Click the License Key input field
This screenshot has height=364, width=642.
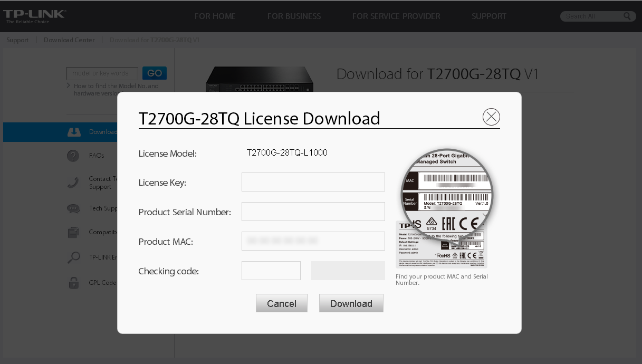pyautogui.click(x=313, y=181)
